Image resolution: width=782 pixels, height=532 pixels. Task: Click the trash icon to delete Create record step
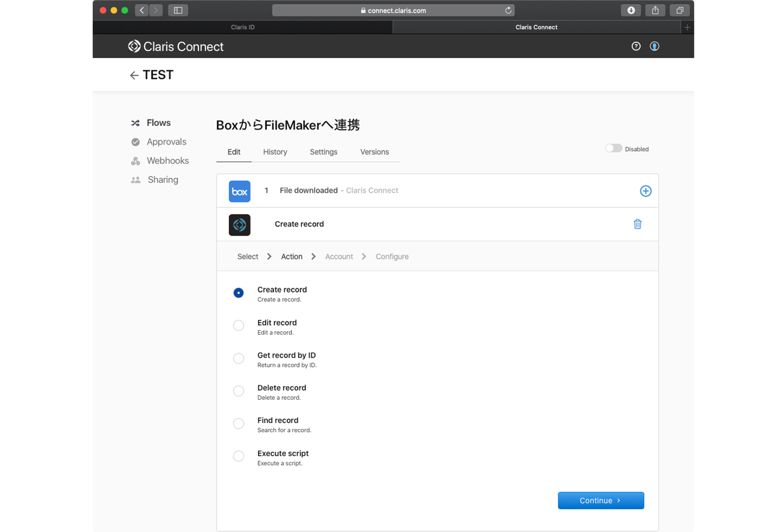[x=637, y=224]
